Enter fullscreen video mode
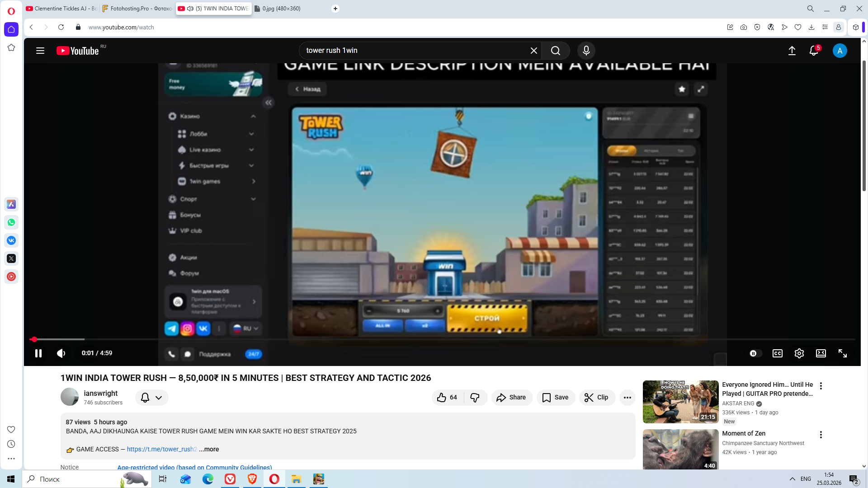Screen dimensions: 868x488 [x=842, y=353]
